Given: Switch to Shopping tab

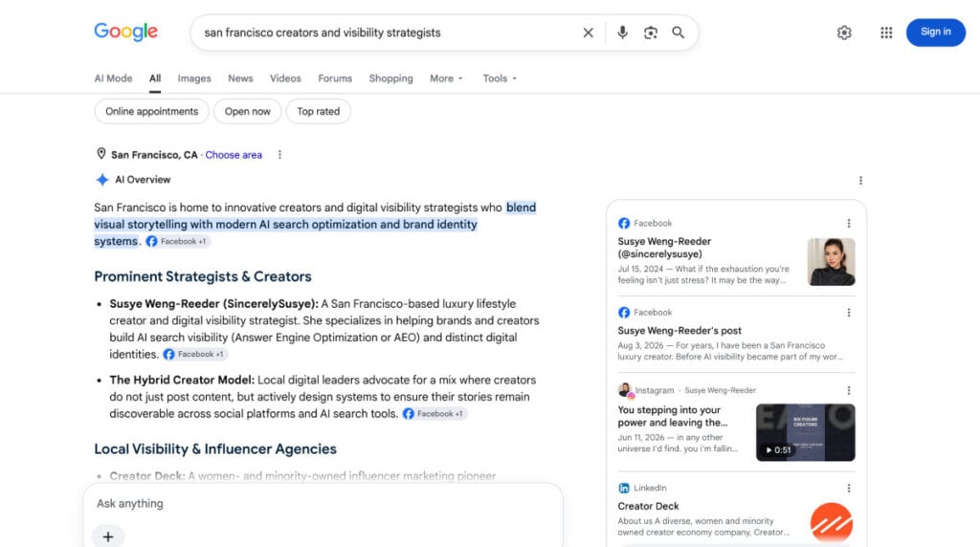Looking at the screenshot, I should click(390, 78).
